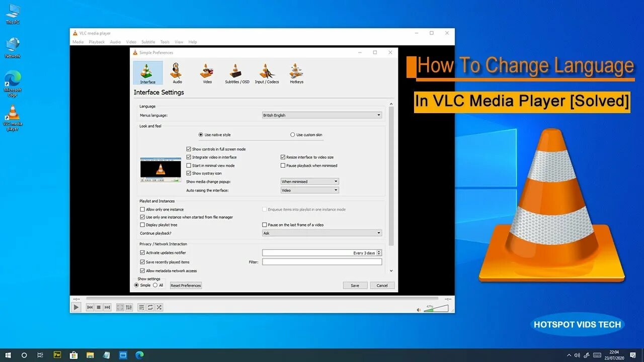
Task: Open the Subtitles / OSD preferences category
Action: click(237, 73)
